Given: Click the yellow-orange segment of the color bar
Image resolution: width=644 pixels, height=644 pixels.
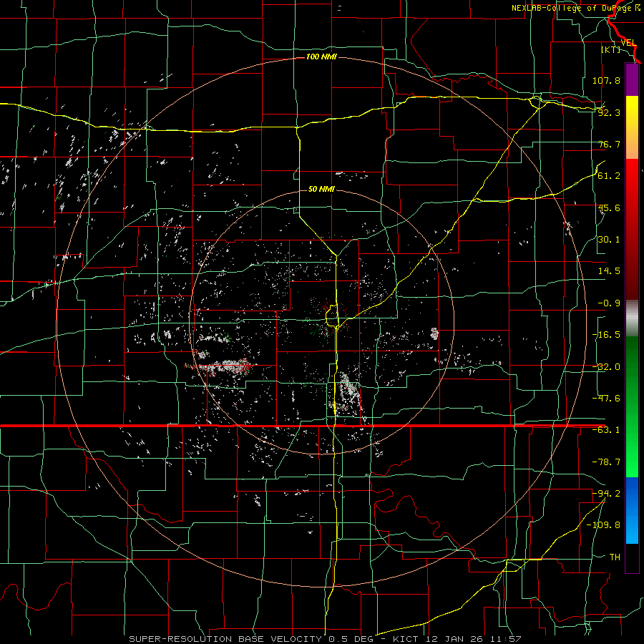Looking at the screenshot, I should 632,127.
